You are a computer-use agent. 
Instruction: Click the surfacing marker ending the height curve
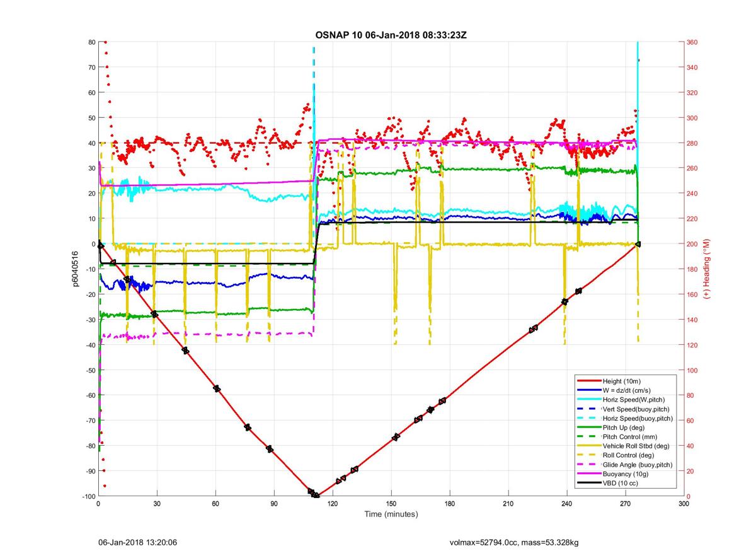tap(638, 244)
